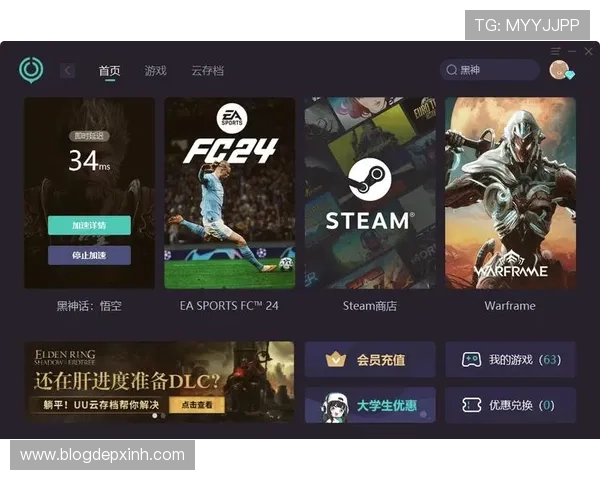Click the Warframe title label
Image resolution: width=600 pixels, height=480 pixels.
(510, 306)
